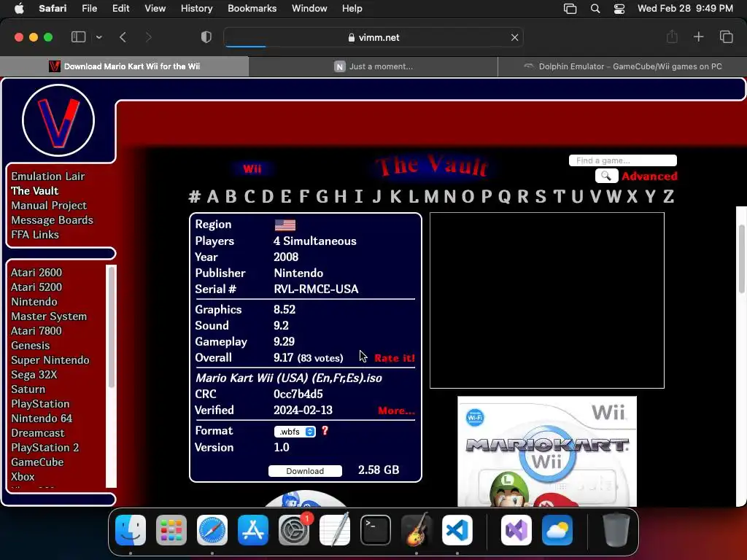Viewport: 747px width, 560px height.
Task: Open the Message Boards link
Action: point(52,220)
